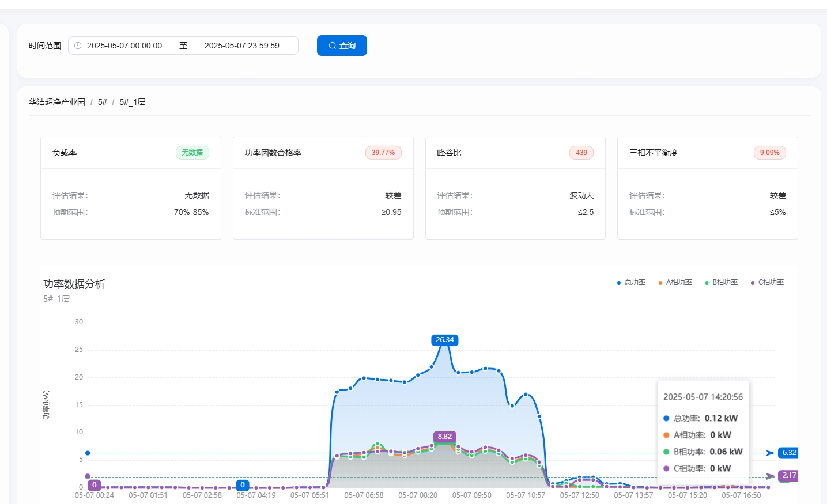Click the 439 peak-valley ratio badge
The height and width of the screenshot is (504, 827).
(x=581, y=153)
